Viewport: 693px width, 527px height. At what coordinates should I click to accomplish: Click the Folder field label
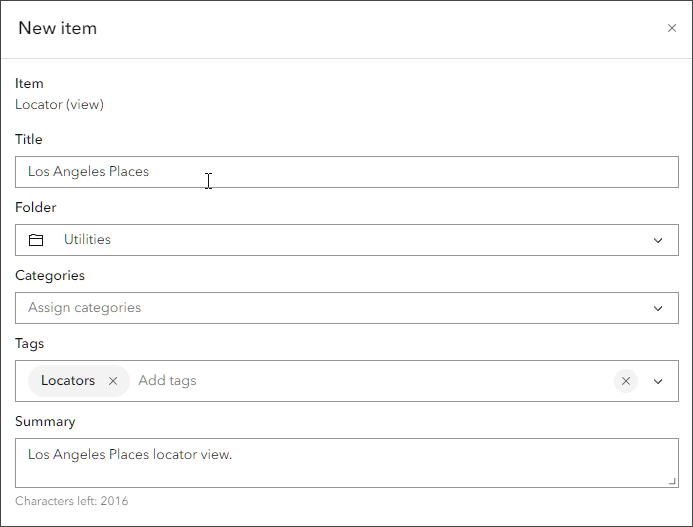36,207
